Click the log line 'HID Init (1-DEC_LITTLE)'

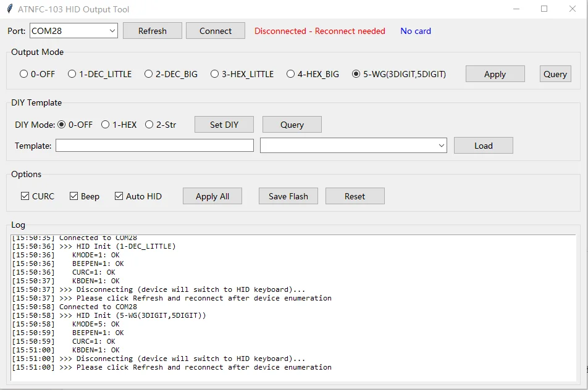coord(126,246)
